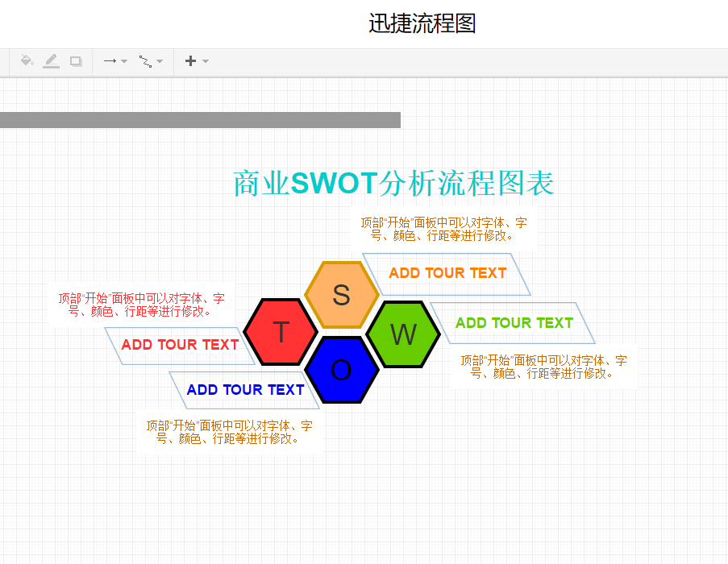Click the green ADD TOUR TEXT label
Viewport: 728px width, 564px height.
pyautogui.click(x=514, y=323)
